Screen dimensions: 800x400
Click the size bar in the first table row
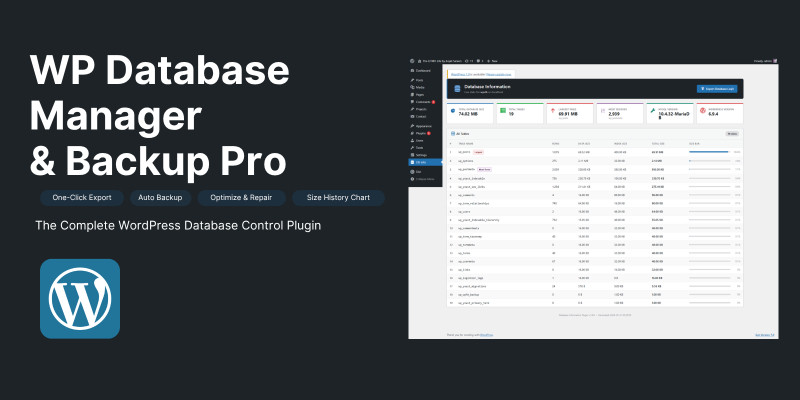pos(709,152)
